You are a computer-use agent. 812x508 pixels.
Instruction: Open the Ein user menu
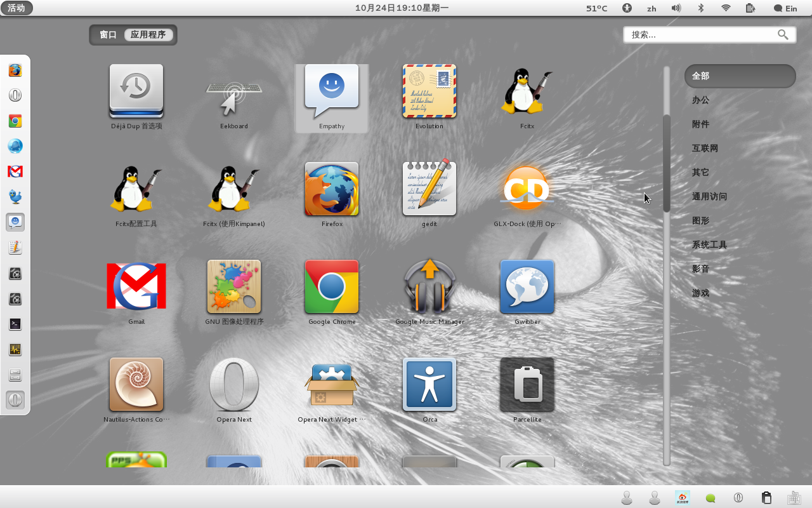point(785,8)
